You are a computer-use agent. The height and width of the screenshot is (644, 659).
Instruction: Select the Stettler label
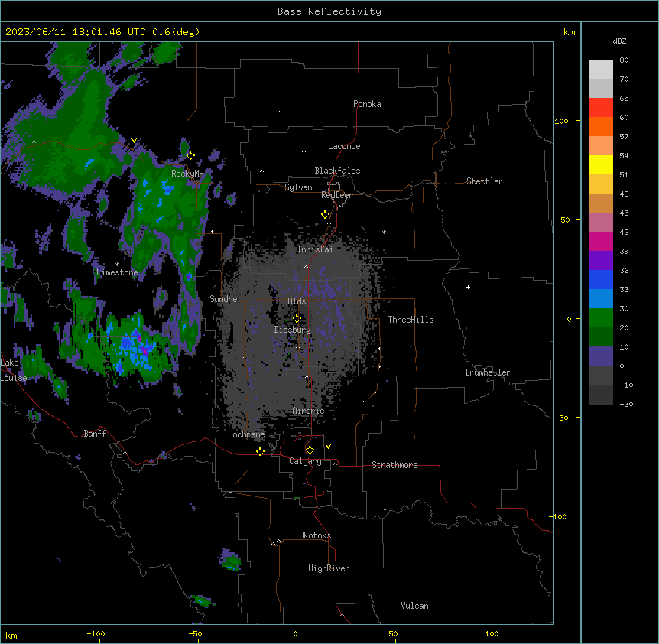[x=485, y=181]
